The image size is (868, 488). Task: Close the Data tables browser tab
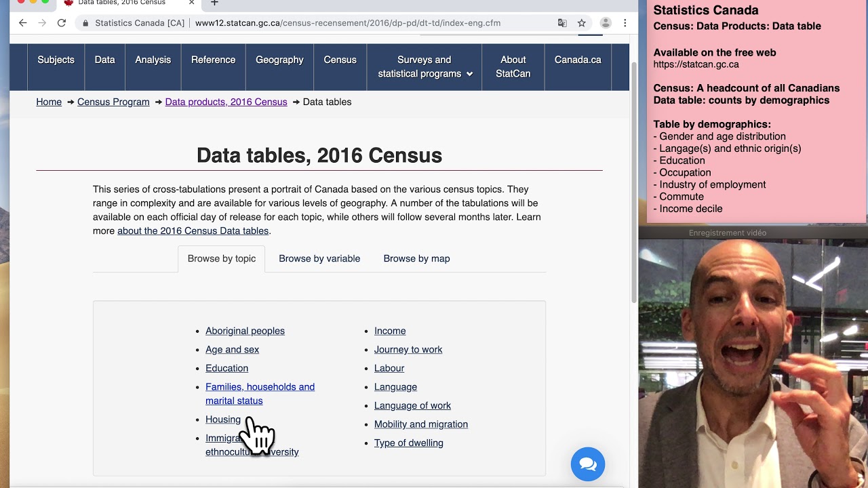(x=191, y=3)
